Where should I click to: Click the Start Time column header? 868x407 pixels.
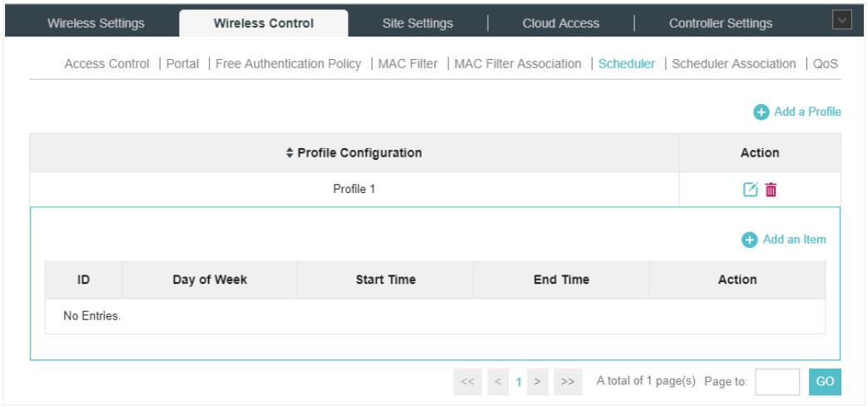click(x=385, y=280)
